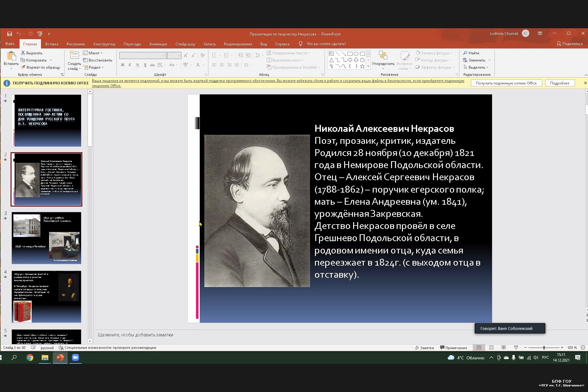Image resolution: width=588 pixels, height=392 pixels.
Task: Fit slide to current window icon
Action: pyautogui.click(x=583, y=348)
